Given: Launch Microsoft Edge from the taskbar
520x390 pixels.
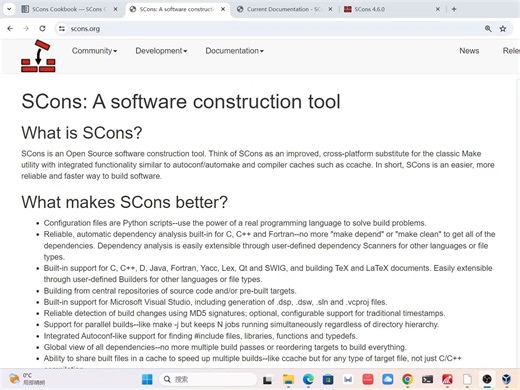Looking at the screenshot, I should (308, 379).
